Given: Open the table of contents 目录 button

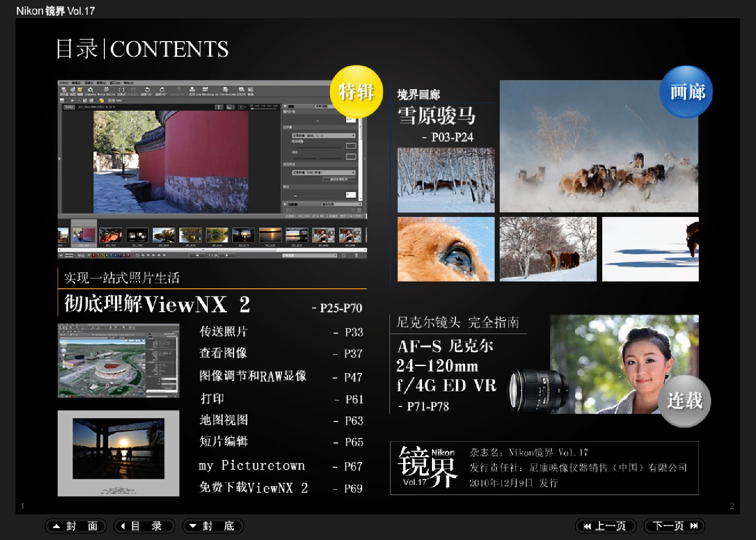Looking at the screenshot, I should click(144, 526).
